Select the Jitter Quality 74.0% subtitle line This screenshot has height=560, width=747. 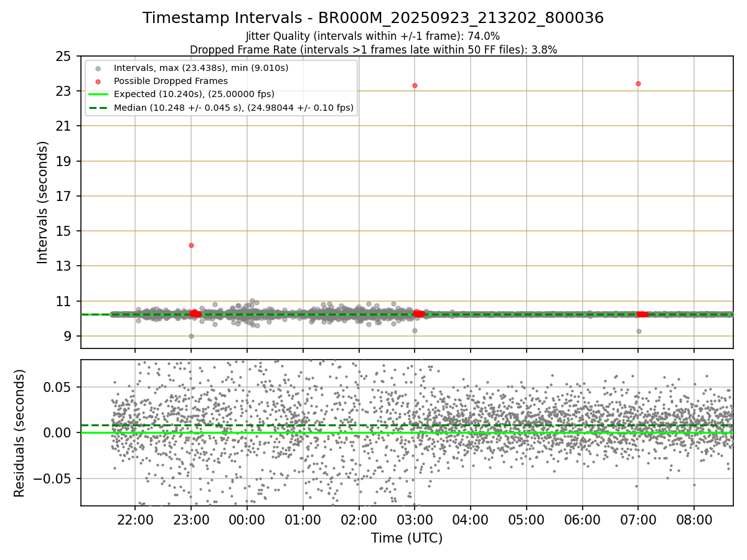click(x=373, y=37)
